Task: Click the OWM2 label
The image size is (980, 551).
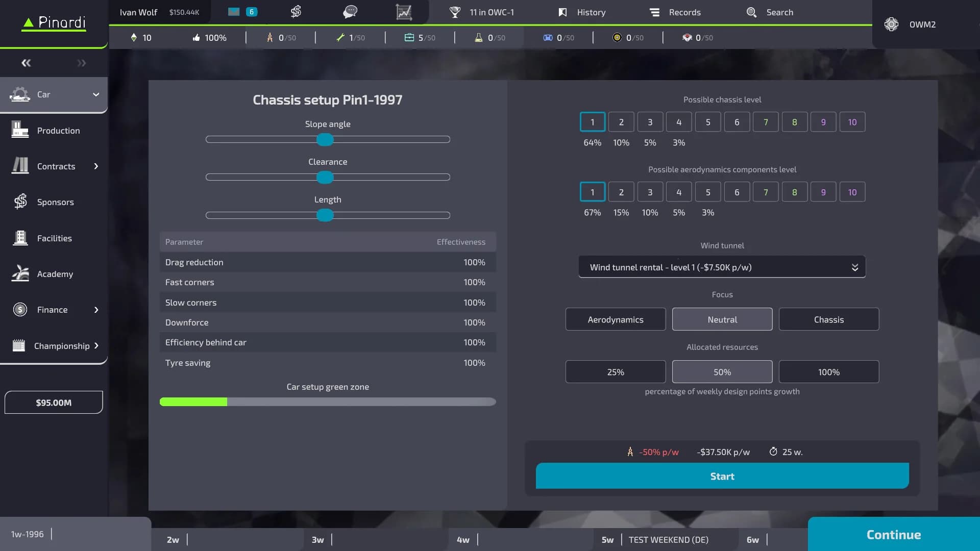Action: 922,24
